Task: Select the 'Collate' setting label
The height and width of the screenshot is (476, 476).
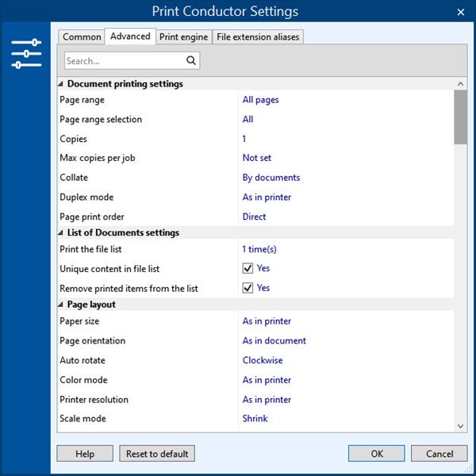Action: tap(74, 178)
